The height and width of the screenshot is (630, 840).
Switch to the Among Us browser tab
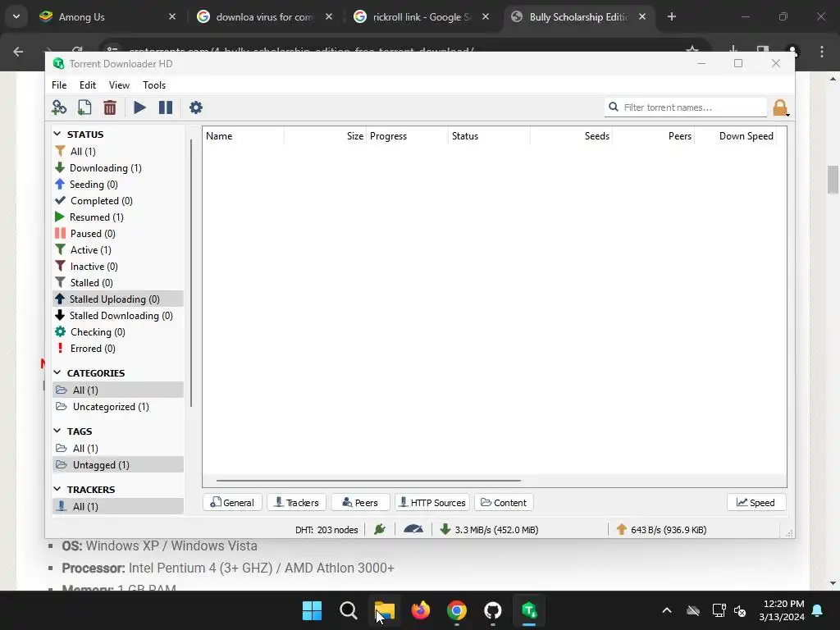[107, 16]
